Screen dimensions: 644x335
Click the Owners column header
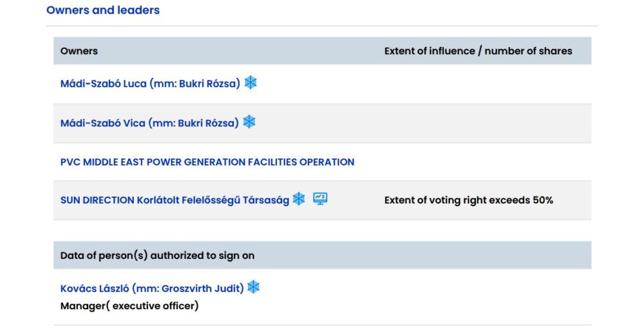79,51
